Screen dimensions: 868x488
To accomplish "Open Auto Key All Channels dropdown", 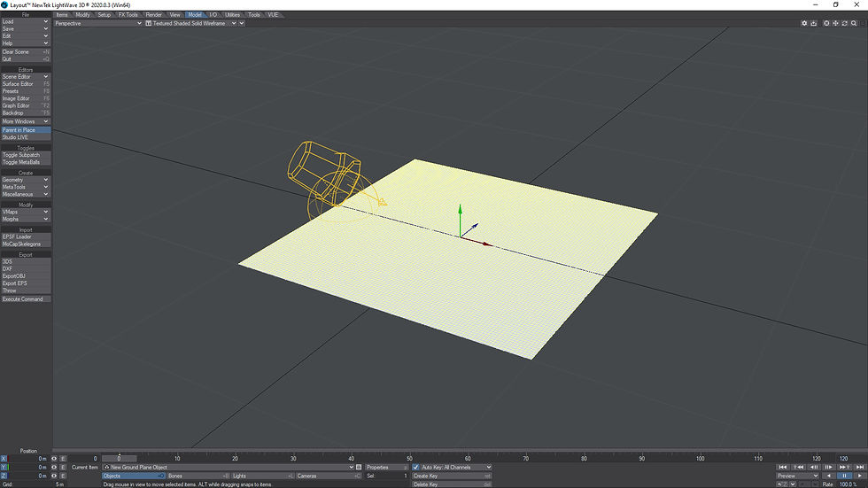I will coord(456,467).
